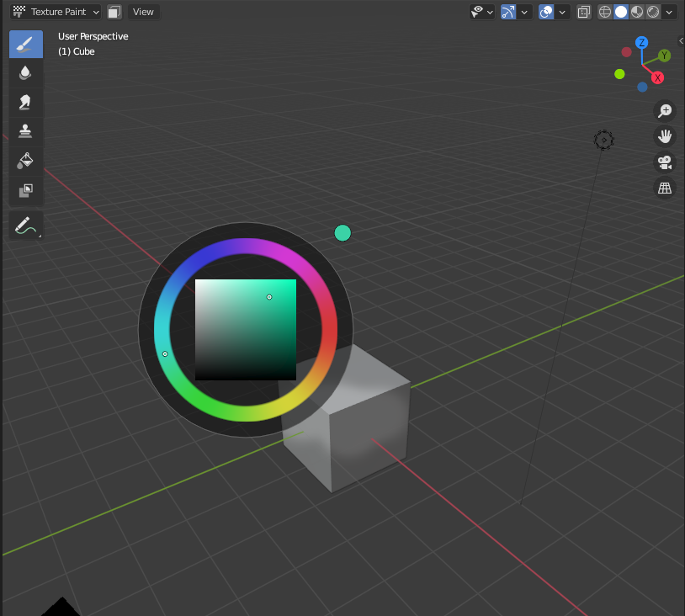Click the camera view icon

[665, 162]
